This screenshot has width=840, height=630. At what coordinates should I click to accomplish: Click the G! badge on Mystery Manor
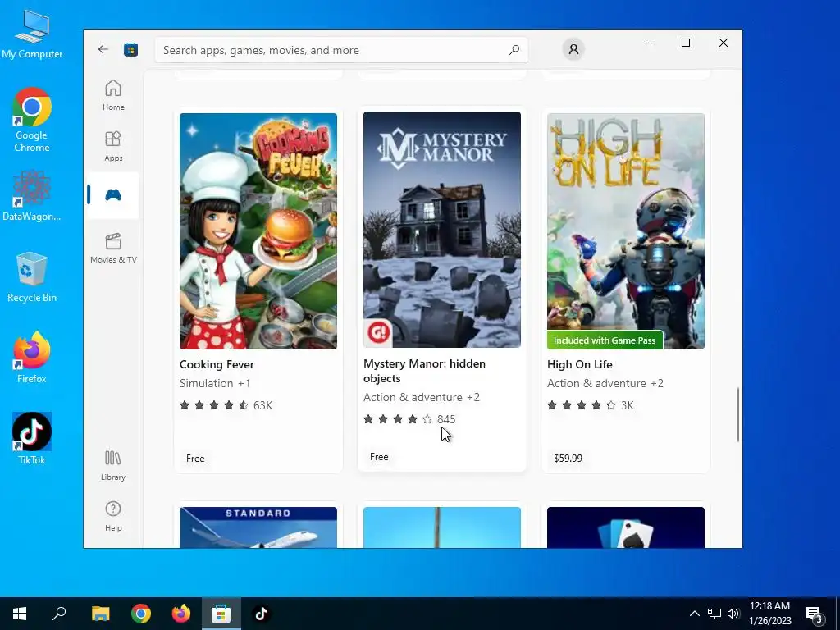click(378, 333)
